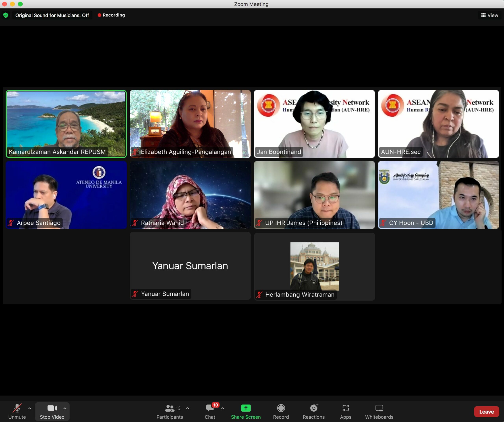Screen dimensions: 504x422
Task: Click the green encryption shield icon
Action: [6, 15]
